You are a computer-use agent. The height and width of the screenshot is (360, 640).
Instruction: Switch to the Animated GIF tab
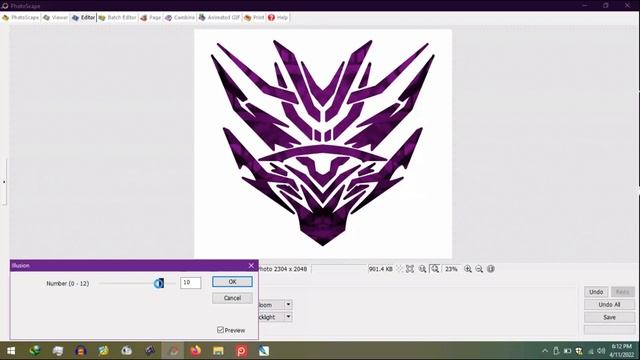219,18
